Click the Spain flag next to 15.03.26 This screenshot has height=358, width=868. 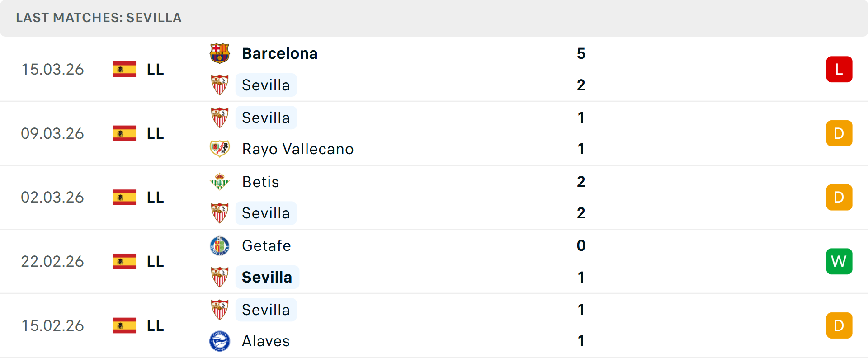(x=124, y=69)
